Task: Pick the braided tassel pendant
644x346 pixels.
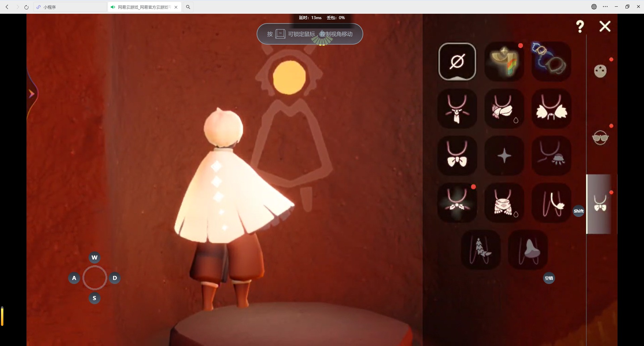Action: tap(481, 249)
